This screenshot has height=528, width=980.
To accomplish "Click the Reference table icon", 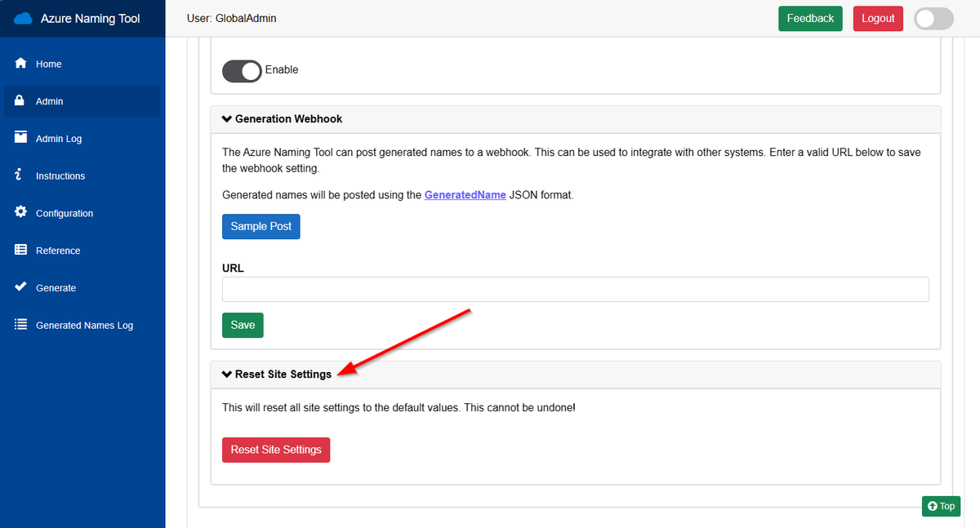I will point(21,250).
